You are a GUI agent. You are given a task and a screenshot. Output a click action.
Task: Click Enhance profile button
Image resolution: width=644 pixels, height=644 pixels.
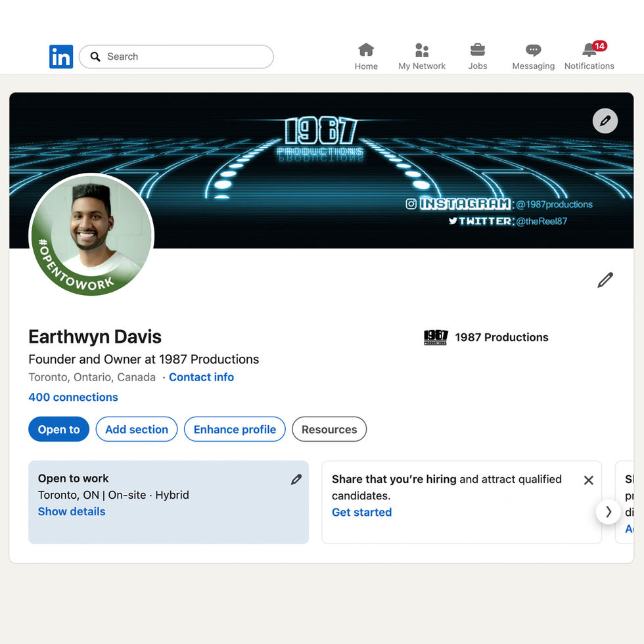(x=235, y=429)
